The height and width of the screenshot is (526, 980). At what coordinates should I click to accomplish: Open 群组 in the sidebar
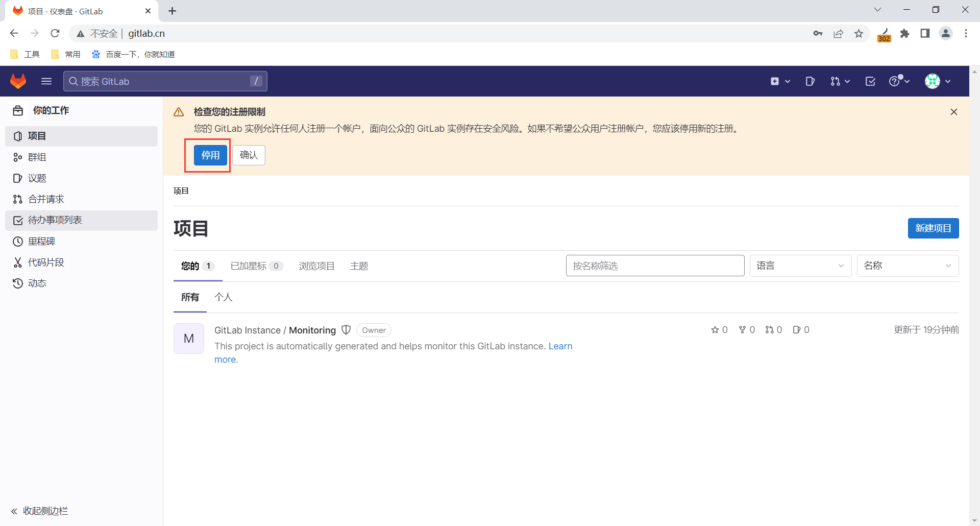point(81,157)
